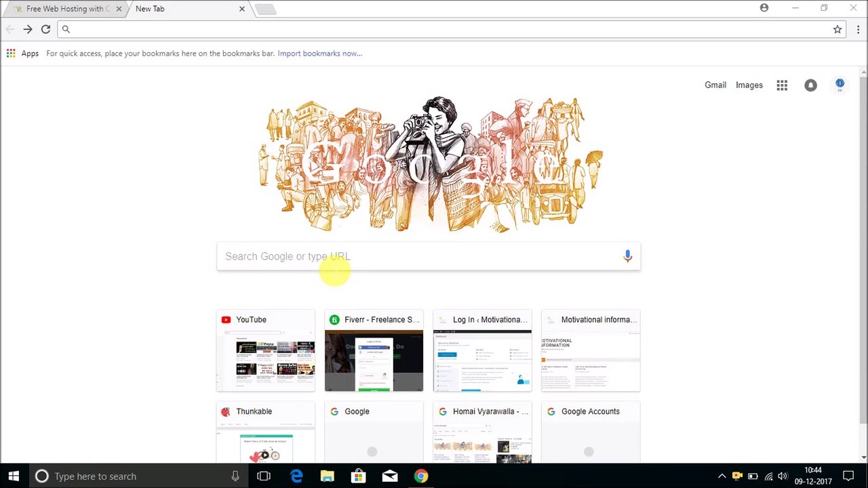868x488 pixels.
Task: Open the Motivational information thumbnail
Action: coord(591,351)
